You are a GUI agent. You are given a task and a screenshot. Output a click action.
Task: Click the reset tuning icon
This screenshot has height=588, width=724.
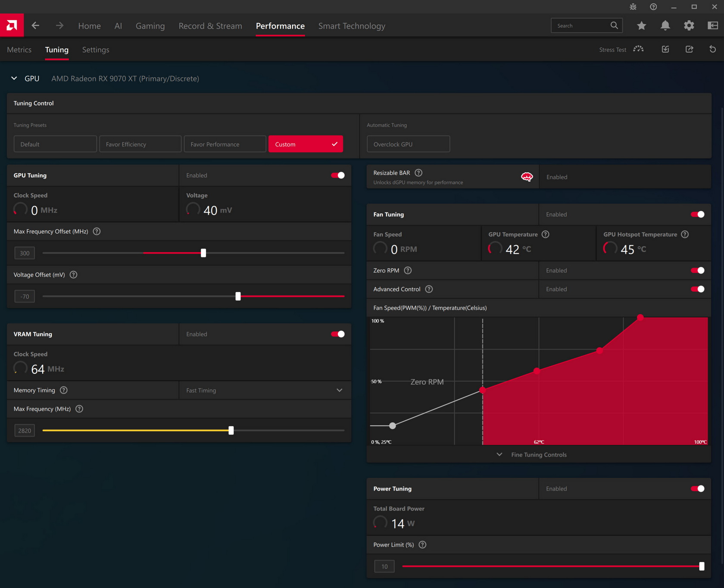(713, 49)
